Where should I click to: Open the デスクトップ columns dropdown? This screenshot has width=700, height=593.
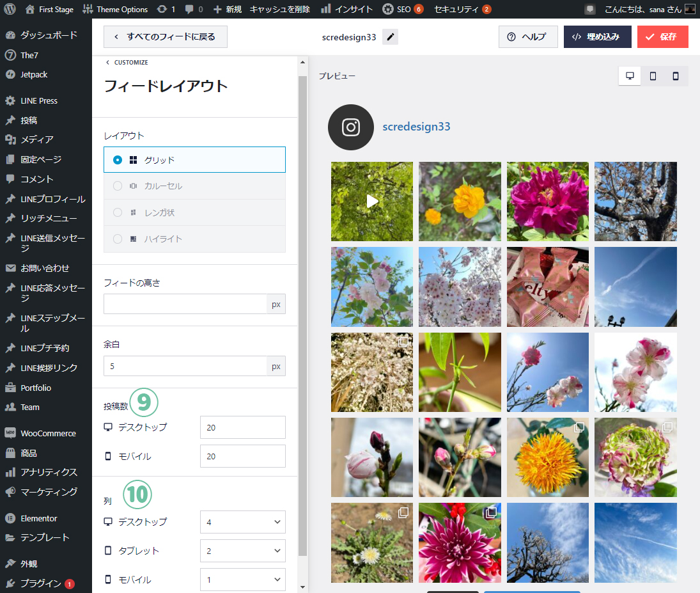[242, 522]
